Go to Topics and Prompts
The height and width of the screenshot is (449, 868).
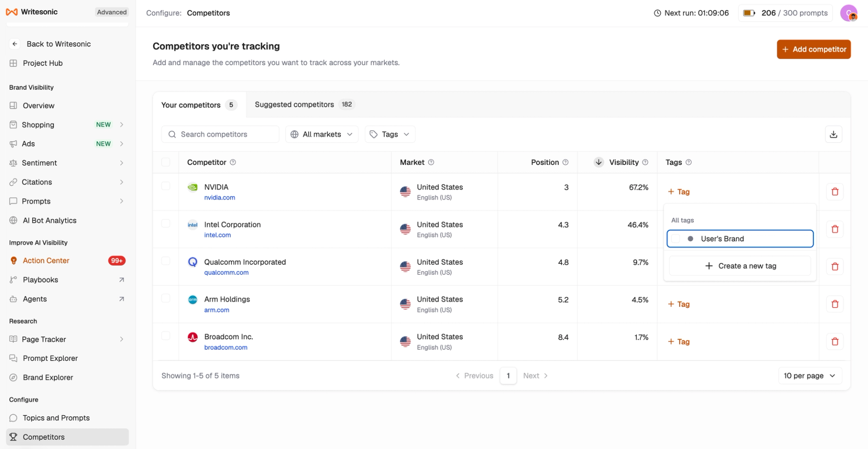click(x=56, y=418)
